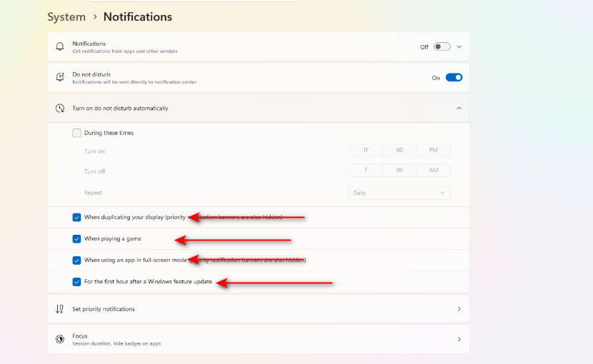Open Set priority notifications page
The image size is (593, 364).
259,309
